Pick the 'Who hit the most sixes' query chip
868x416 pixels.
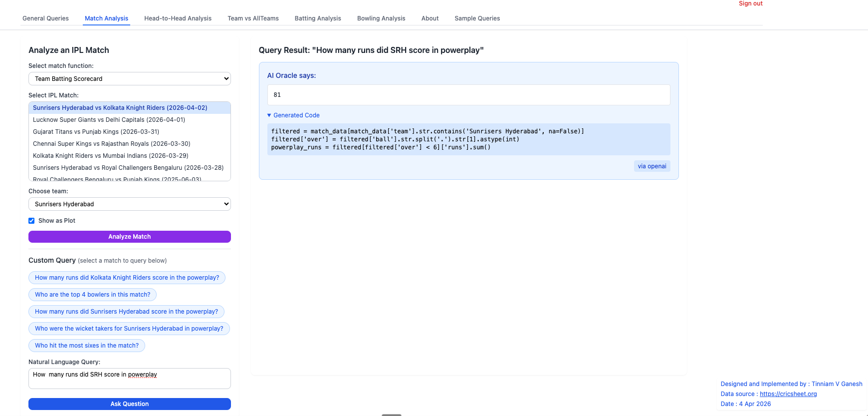[x=87, y=346]
